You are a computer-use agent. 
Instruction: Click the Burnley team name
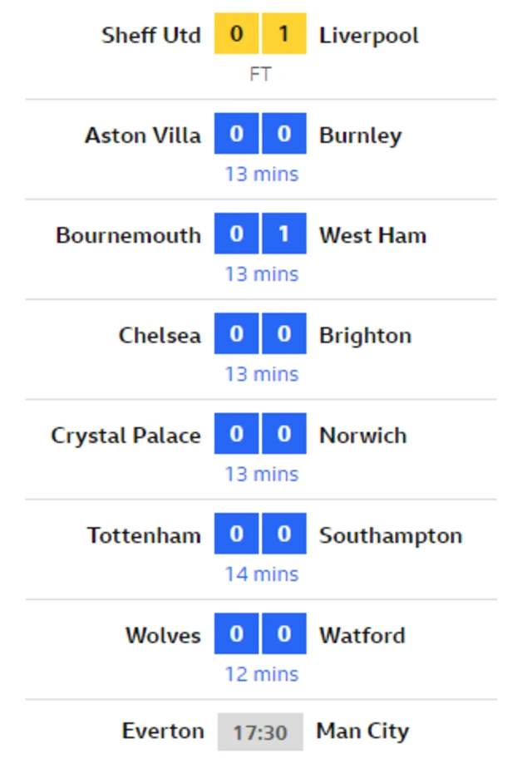pyautogui.click(x=360, y=135)
